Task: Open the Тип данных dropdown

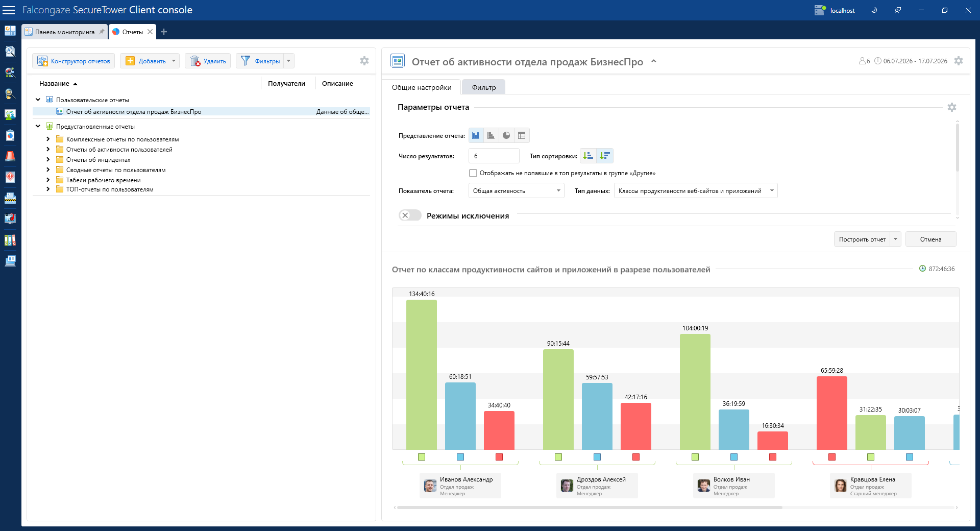Action: (x=696, y=191)
